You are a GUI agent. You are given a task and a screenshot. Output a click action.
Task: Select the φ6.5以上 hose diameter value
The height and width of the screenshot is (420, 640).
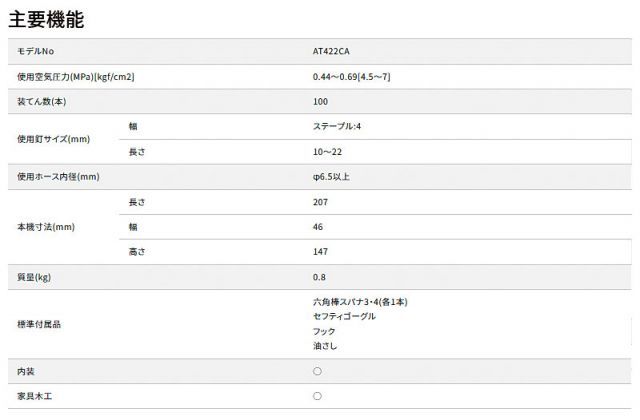[x=331, y=177]
